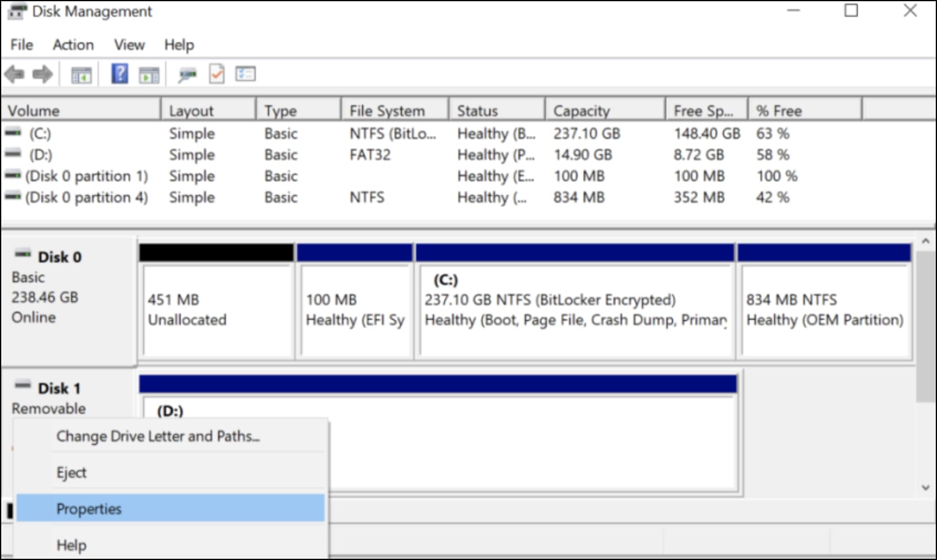The width and height of the screenshot is (937, 560).
Task: Click the disk connection icon in the toolbar
Action: [187, 75]
